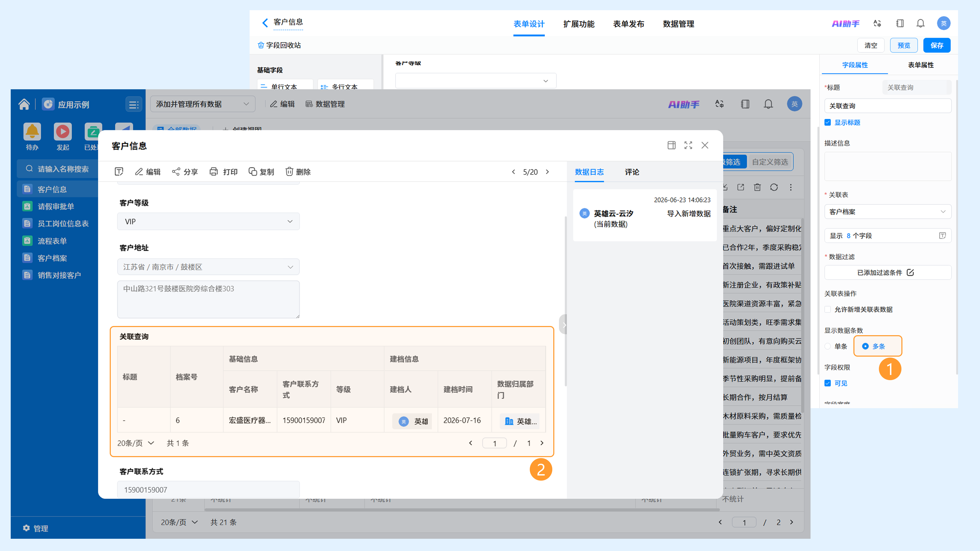Edit the 已添加过滤条件 filter
The width and height of the screenshot is (980, 551).
888,273
